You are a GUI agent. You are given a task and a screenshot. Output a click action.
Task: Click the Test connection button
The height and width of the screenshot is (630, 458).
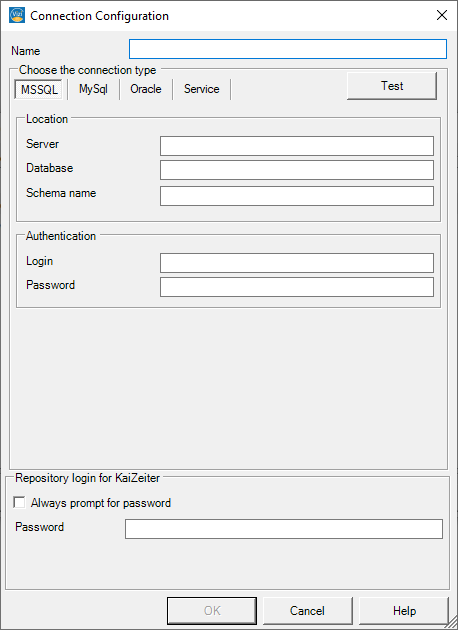point(392,86)
